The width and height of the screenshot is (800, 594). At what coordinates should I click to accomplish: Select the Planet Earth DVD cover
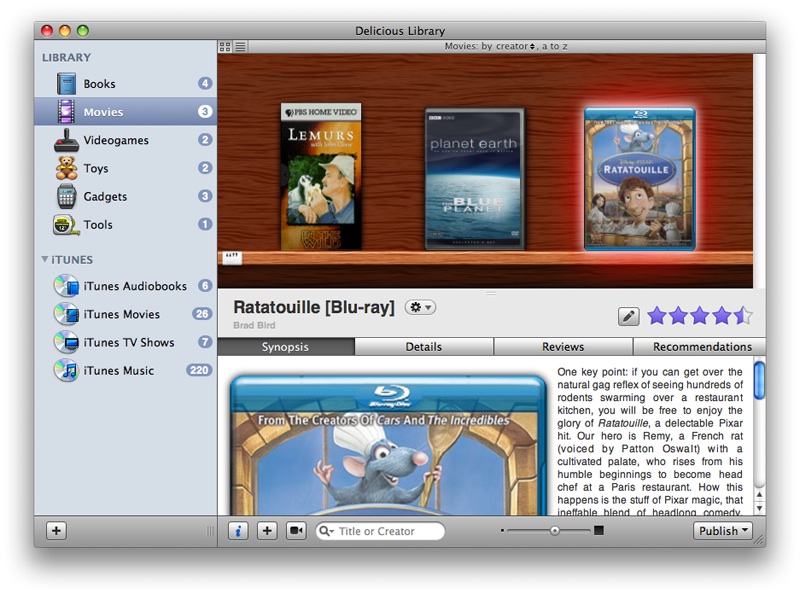[x=474, y=179]
